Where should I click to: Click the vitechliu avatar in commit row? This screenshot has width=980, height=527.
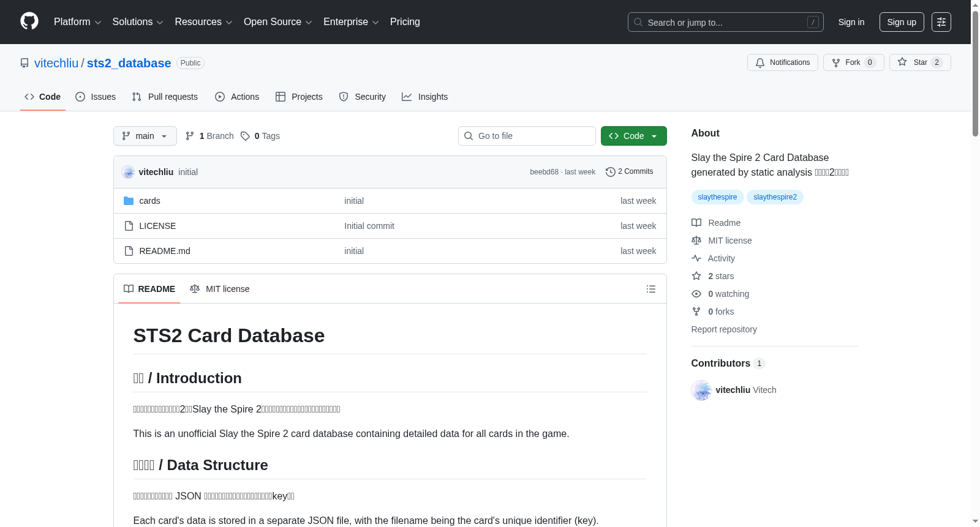point(128,172)
